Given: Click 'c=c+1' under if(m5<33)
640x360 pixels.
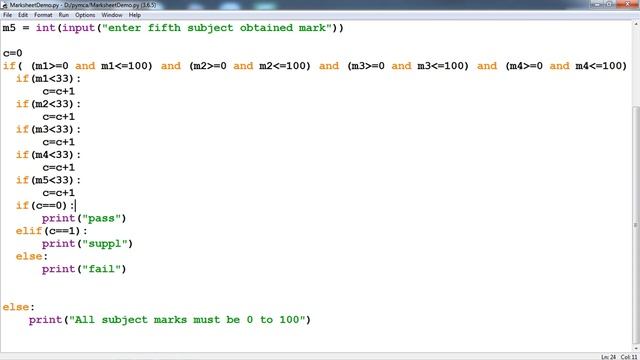Looking at the screenshot, I should pyautogui.click(x=58, y=193).
